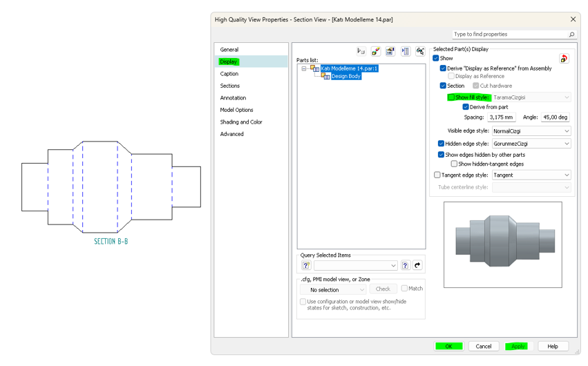Click the Cancel button

(484, 346)
